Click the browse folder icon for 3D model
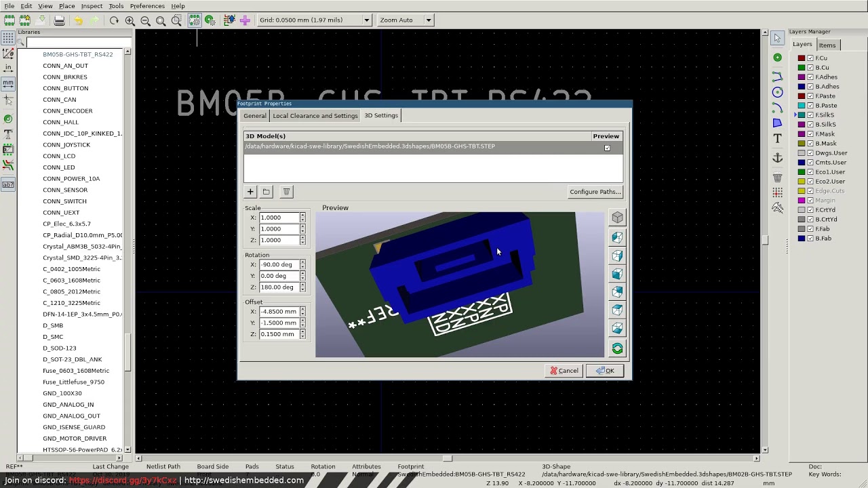The height and width of the screenshot is (488, 868). point(267,192)
